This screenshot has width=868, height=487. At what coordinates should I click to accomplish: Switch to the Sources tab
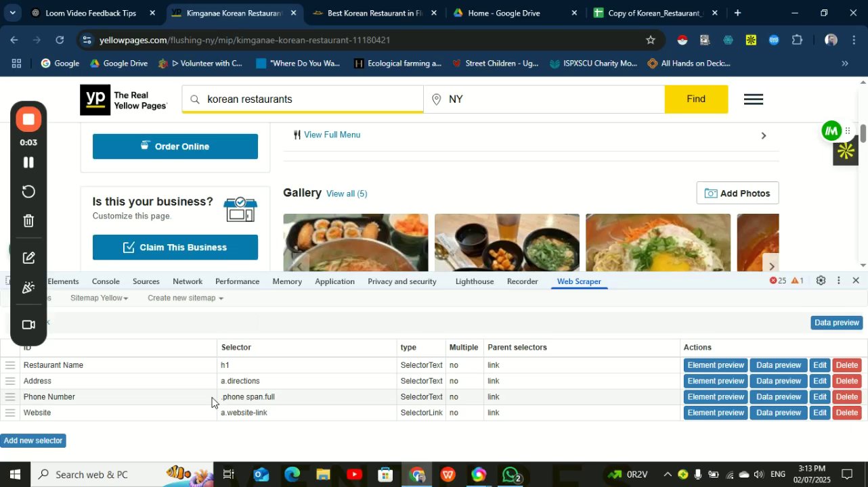click(146, 281)
